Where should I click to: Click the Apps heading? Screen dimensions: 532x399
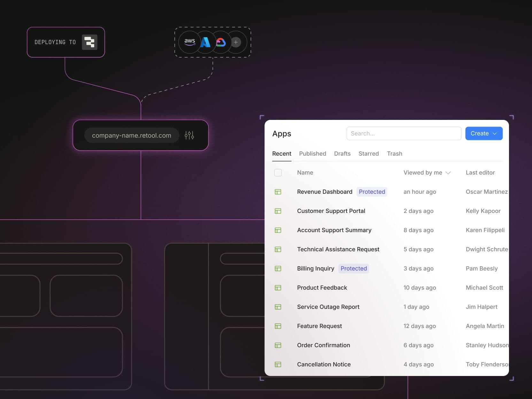281,134
